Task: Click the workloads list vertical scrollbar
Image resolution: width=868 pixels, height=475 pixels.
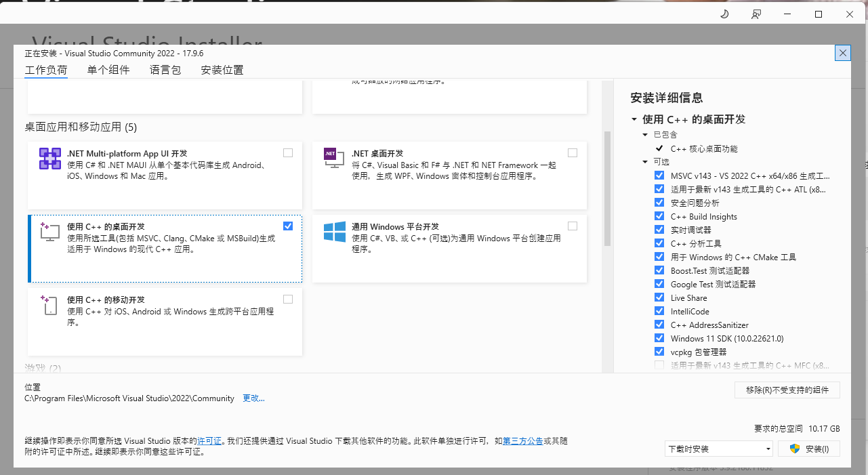Action: pyautogui.click(x=607, y=188)
